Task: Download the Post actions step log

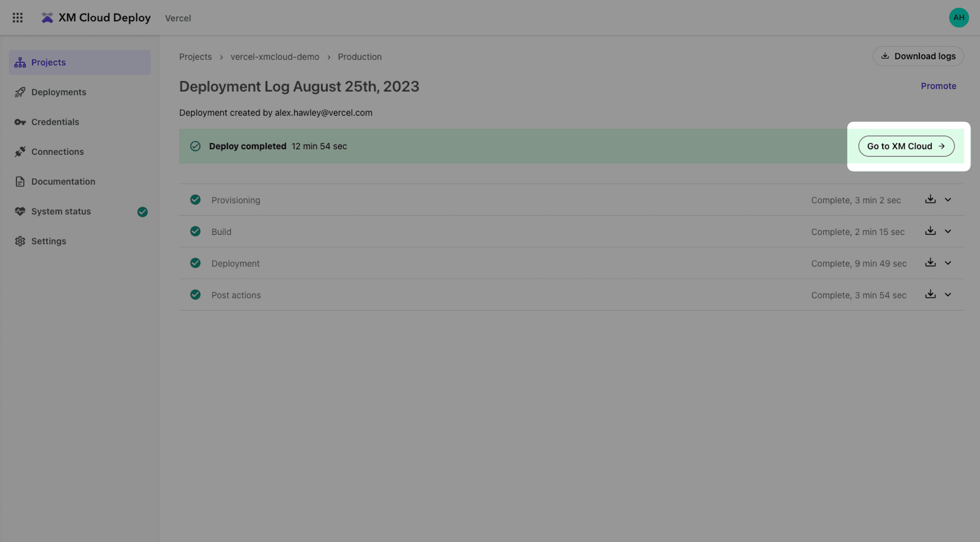Action: (x=930, y=294)
